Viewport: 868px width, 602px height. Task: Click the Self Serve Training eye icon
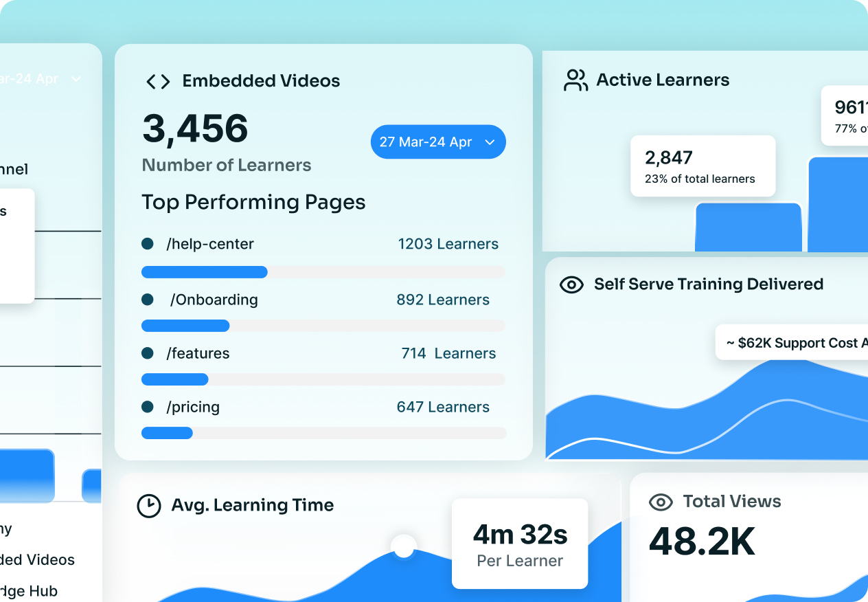(571, 285)
